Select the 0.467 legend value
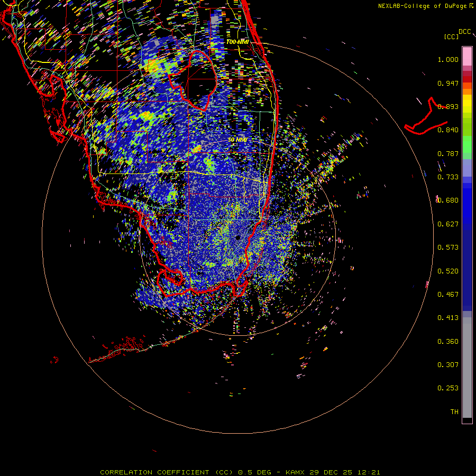Image resolution: width=476 pixels, height=476 pixels. click(448, 295)
